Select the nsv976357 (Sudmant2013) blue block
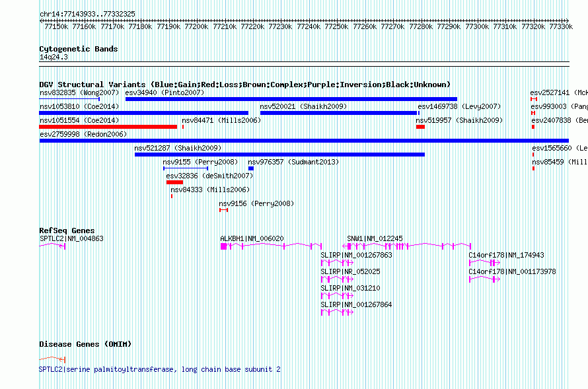 pyautogui.click(x=251, y=168)
